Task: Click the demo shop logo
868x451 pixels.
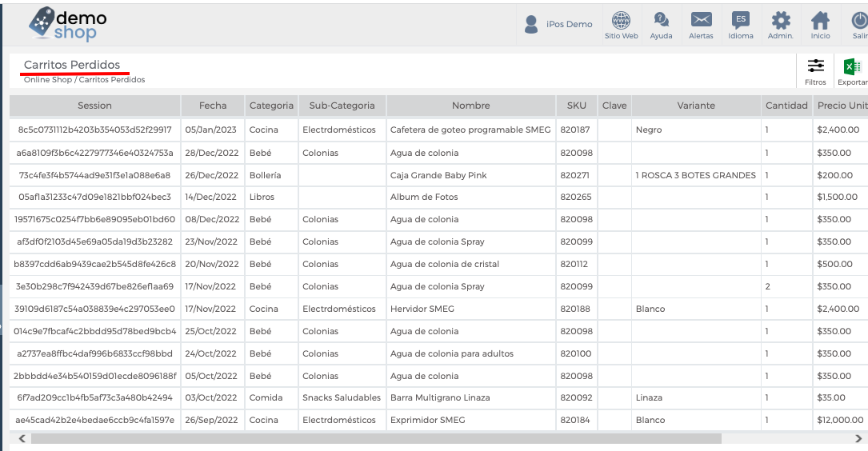Action: pyautogui.click(x=68, y=24)
